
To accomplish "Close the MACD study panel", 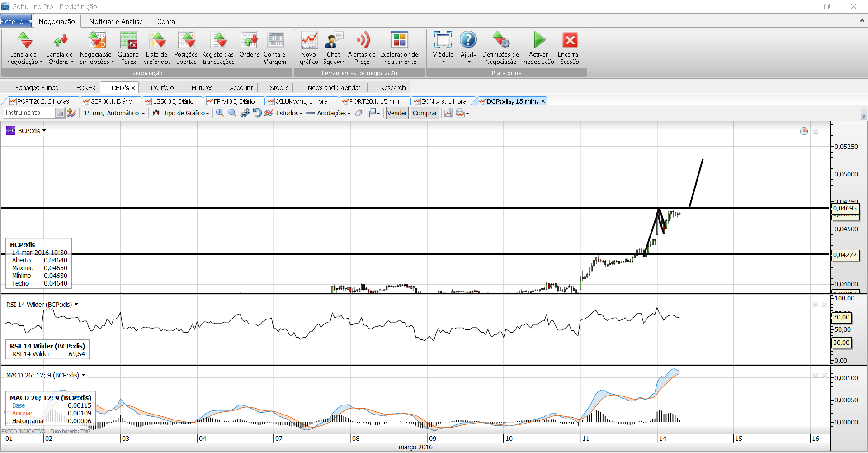I will pyautogui.click(x=825, y=376).
